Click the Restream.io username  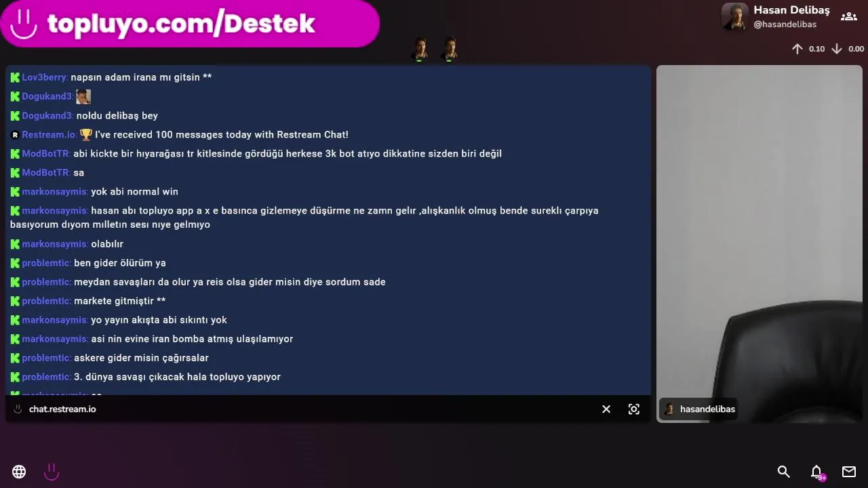48,135
